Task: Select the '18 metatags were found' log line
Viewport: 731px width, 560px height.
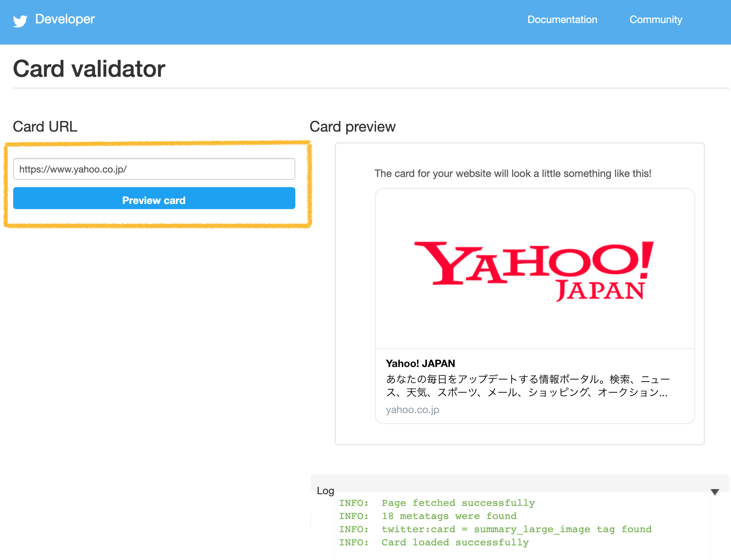Action: (x=428, y=516)
